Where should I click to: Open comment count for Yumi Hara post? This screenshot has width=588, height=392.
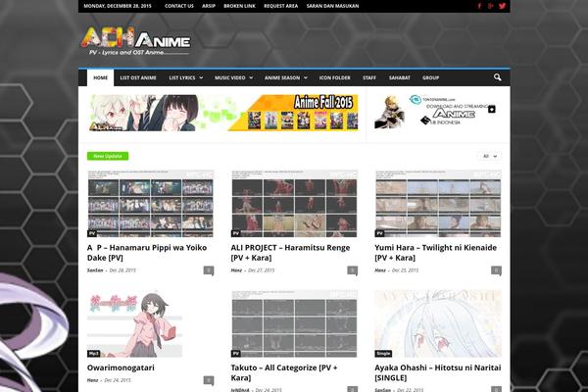coord(496,269)
